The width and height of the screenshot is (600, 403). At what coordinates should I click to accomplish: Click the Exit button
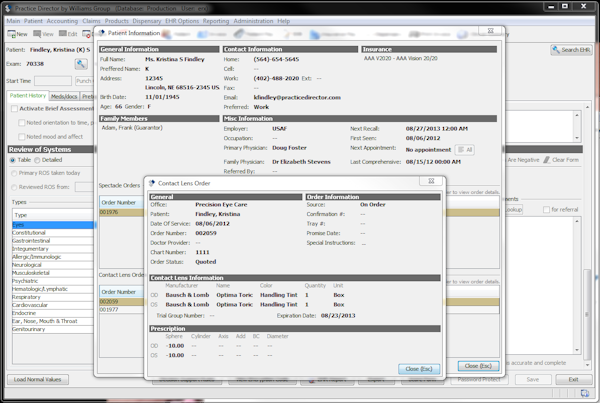tap(573, 380)
